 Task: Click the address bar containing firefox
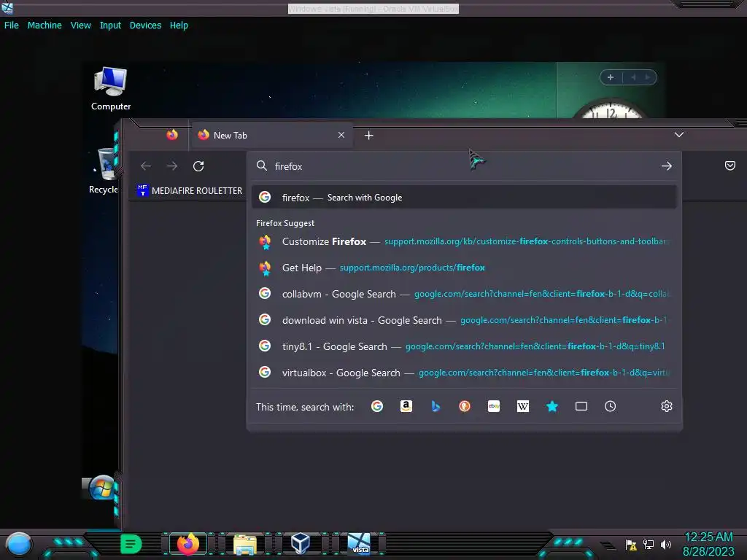tap(465, 166)
